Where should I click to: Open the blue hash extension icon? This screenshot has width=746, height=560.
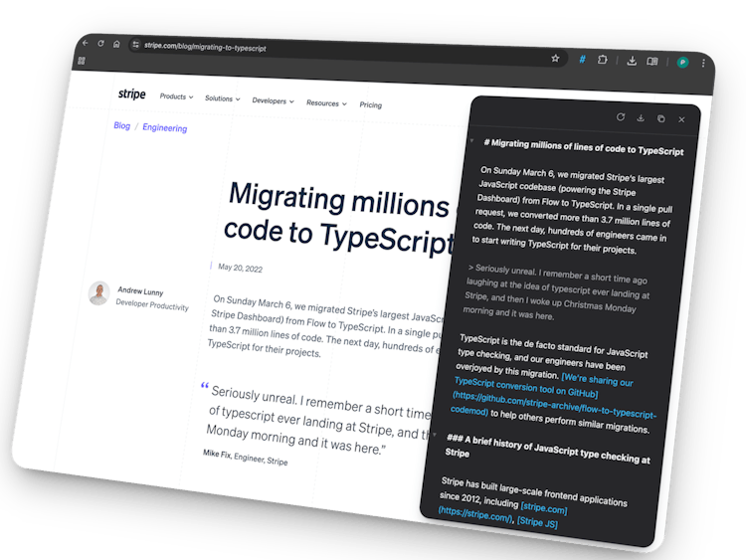tap(582, 60)
